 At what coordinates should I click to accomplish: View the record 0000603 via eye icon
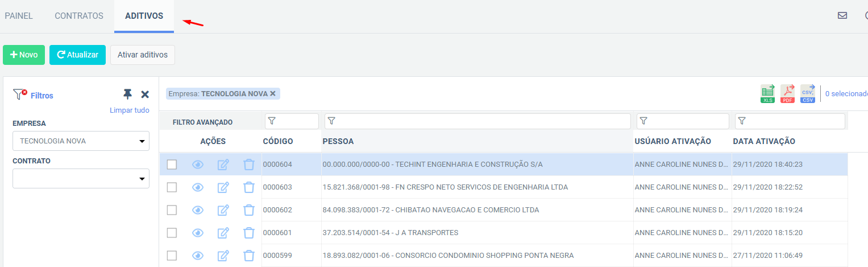point(198,187)
